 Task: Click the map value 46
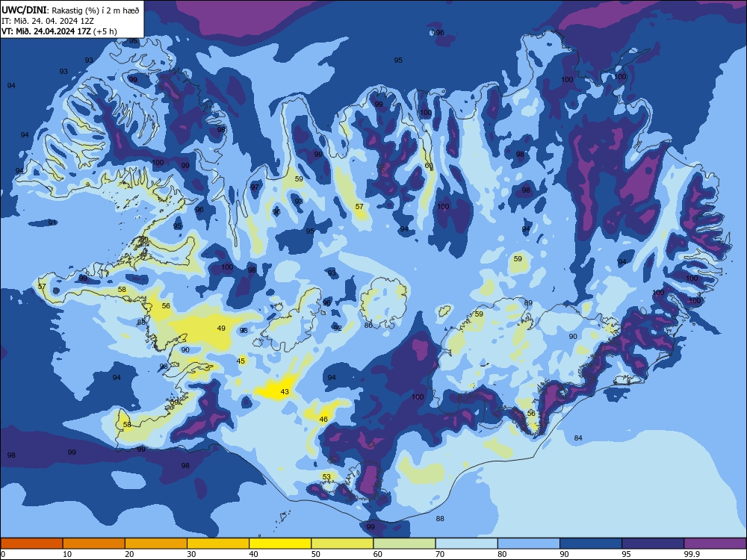[323, 420]
